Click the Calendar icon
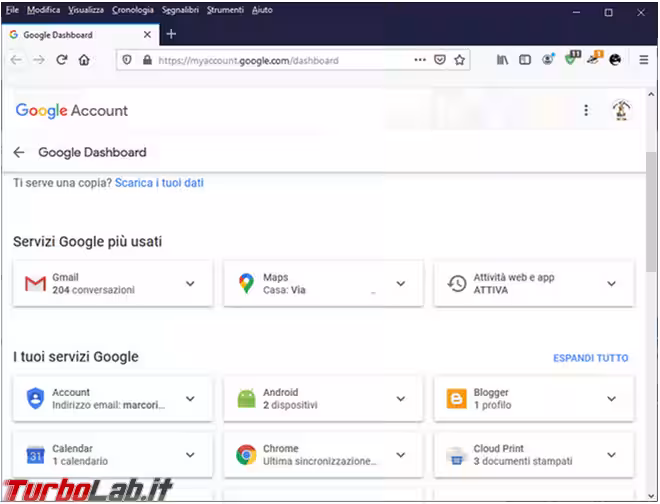Screen dimensions: 660x504 (x=35, y=455)
